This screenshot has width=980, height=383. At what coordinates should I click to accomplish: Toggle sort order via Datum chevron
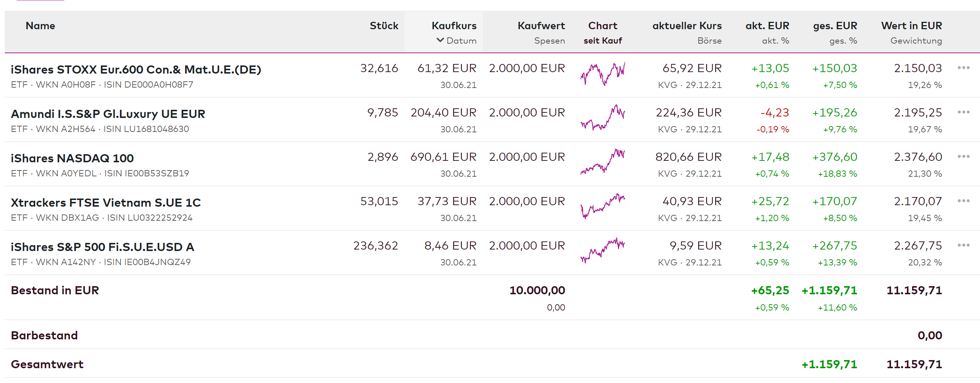440,40
